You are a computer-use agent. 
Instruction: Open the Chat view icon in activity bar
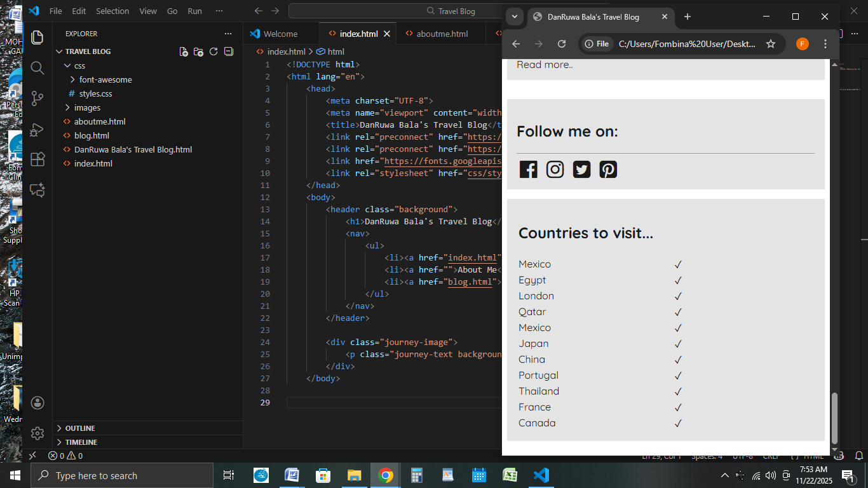37,189
